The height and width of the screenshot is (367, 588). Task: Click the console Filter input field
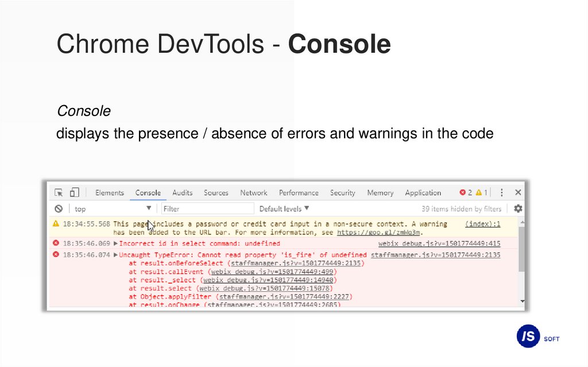point(207,209)
